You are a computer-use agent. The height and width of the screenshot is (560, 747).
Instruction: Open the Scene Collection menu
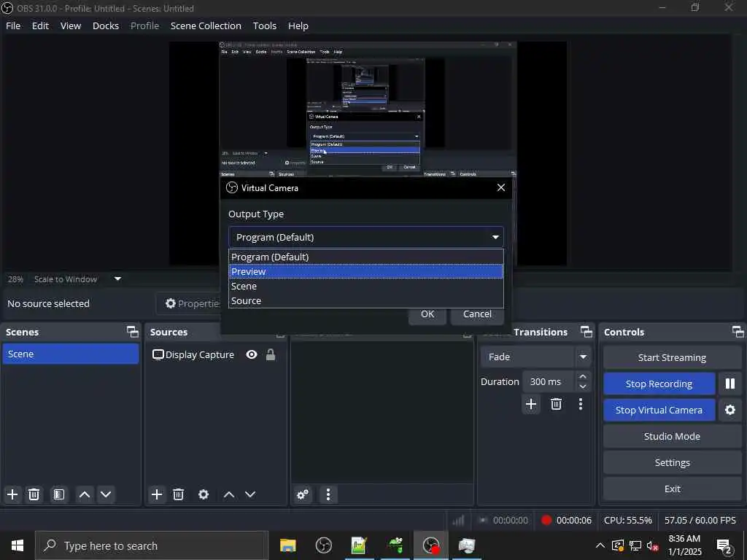click(x=206, y=26)
